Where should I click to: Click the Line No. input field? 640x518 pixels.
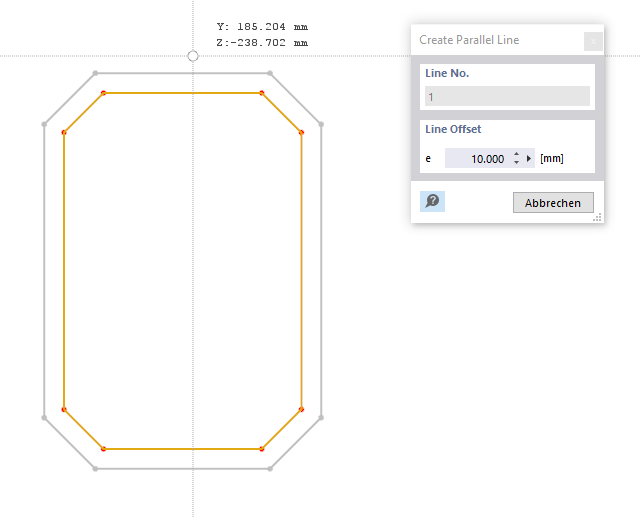507,96
